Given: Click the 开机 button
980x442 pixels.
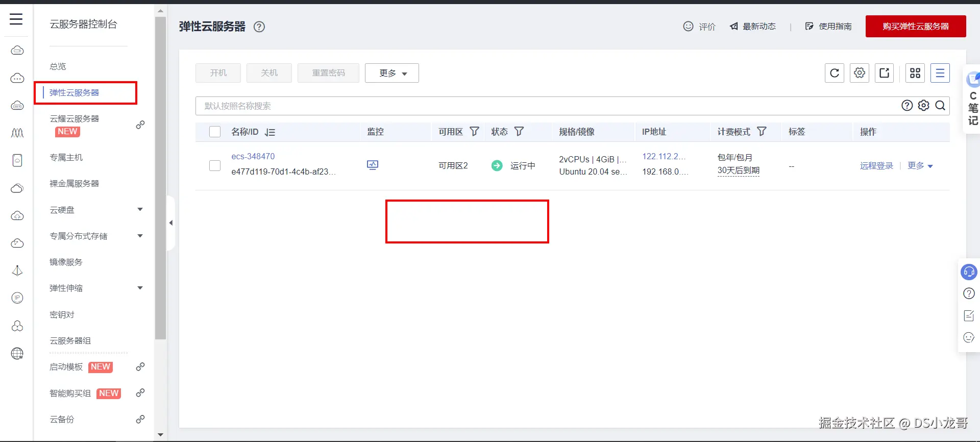Looking at the screenshot, I should tap(218, 73).
